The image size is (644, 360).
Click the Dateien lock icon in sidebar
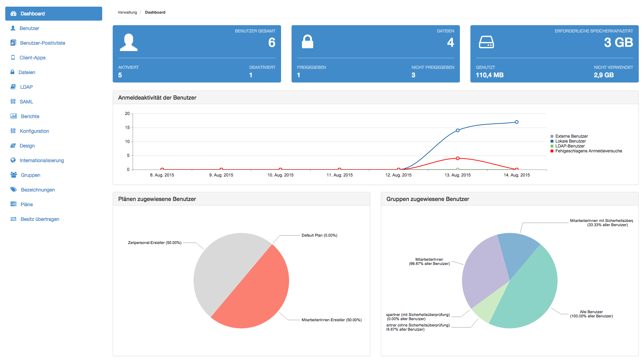[13, 72]
